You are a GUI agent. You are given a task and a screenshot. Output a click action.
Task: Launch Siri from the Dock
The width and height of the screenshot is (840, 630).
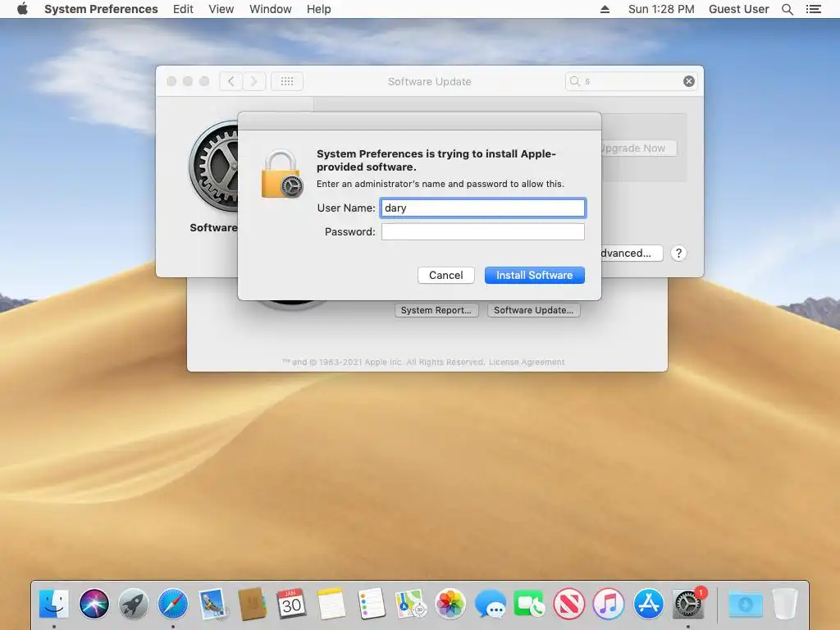pyautogui.click(x=94, y=604)
